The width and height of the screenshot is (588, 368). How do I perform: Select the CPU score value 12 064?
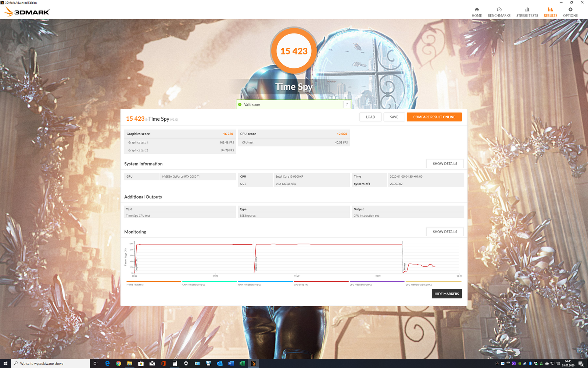[x=342, y=134]
